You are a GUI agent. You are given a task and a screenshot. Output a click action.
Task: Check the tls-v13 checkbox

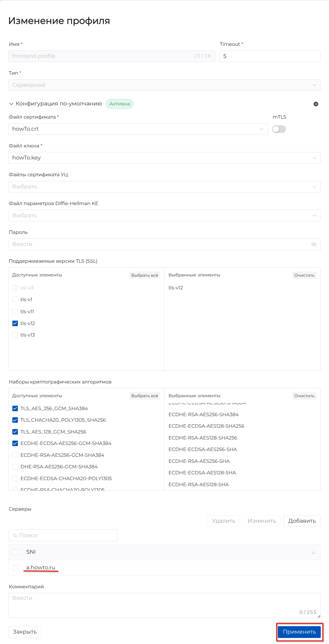[15, 335]
